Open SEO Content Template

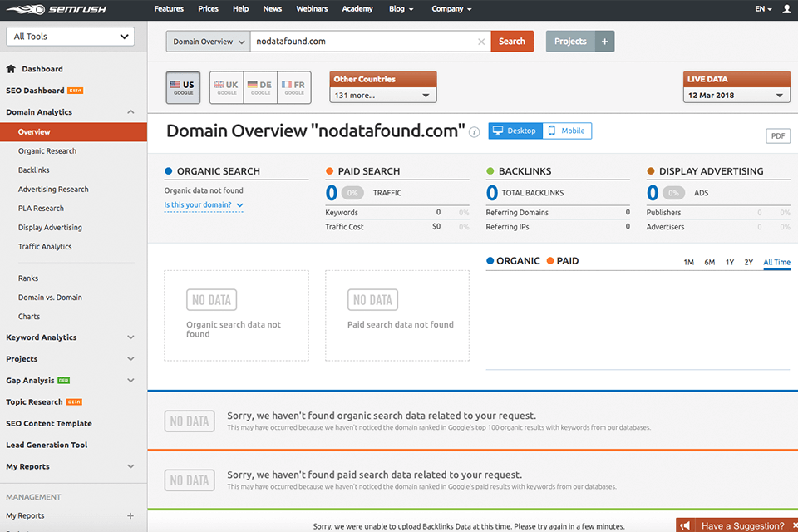tap(49, 424)
